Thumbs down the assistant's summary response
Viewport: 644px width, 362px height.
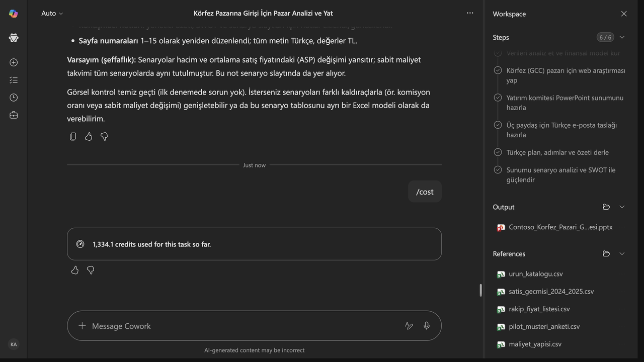(104, 136)
